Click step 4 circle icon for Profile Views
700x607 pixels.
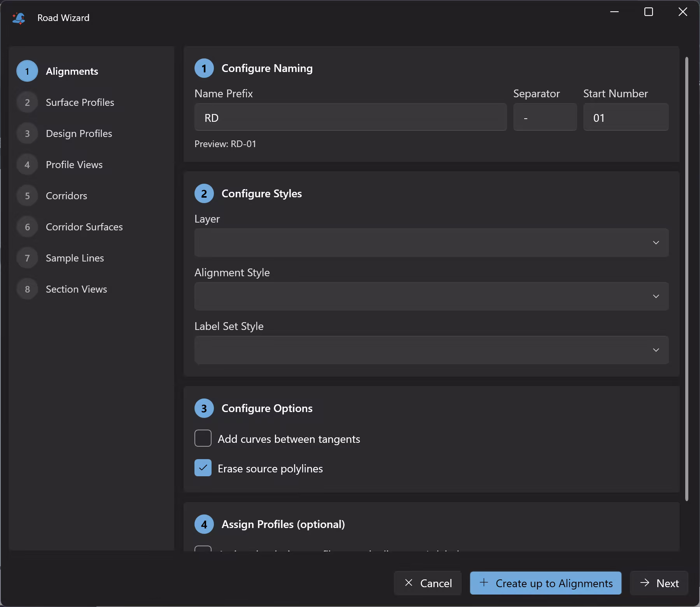27,165
